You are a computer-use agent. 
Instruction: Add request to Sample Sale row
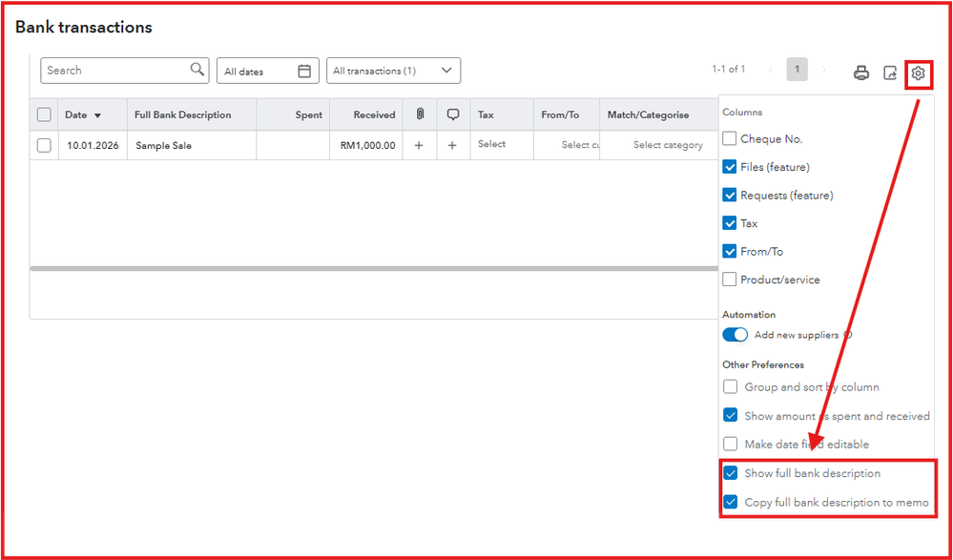pyautogui.click(x=452, y=145)
